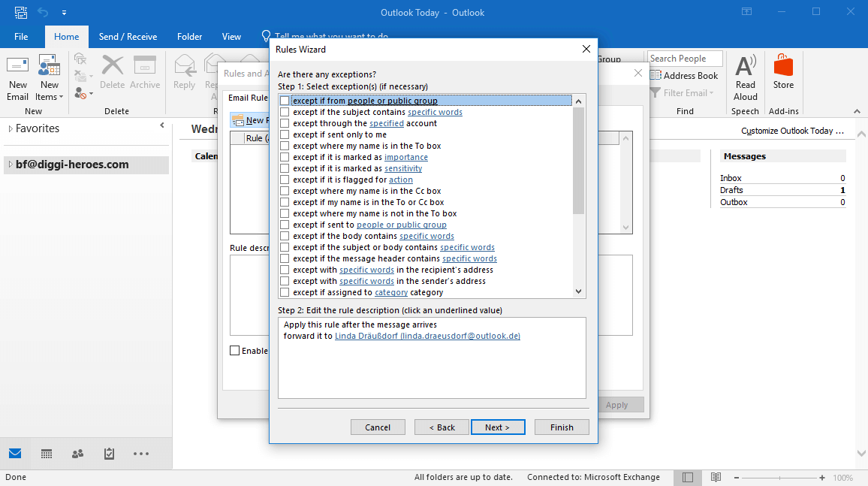Switch to Calendar view in navigation bar
This screenshot has height=486, width=868.
point(47,454)
